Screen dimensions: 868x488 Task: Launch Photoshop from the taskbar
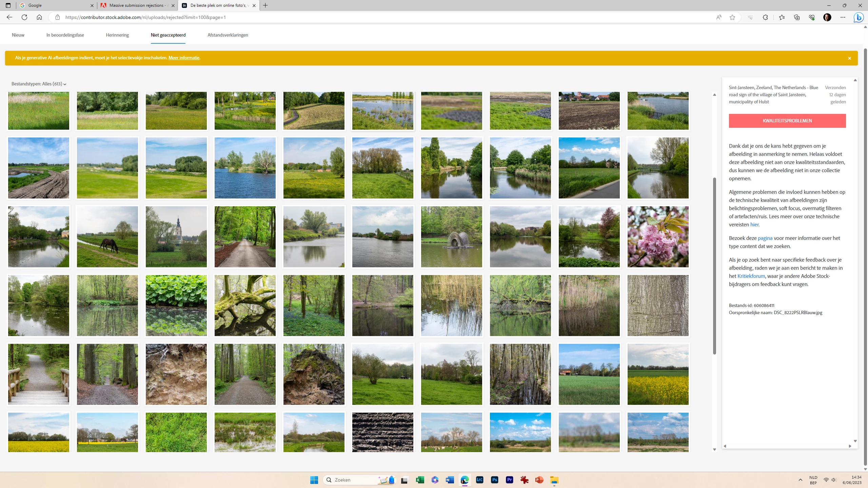click(495, 480)
